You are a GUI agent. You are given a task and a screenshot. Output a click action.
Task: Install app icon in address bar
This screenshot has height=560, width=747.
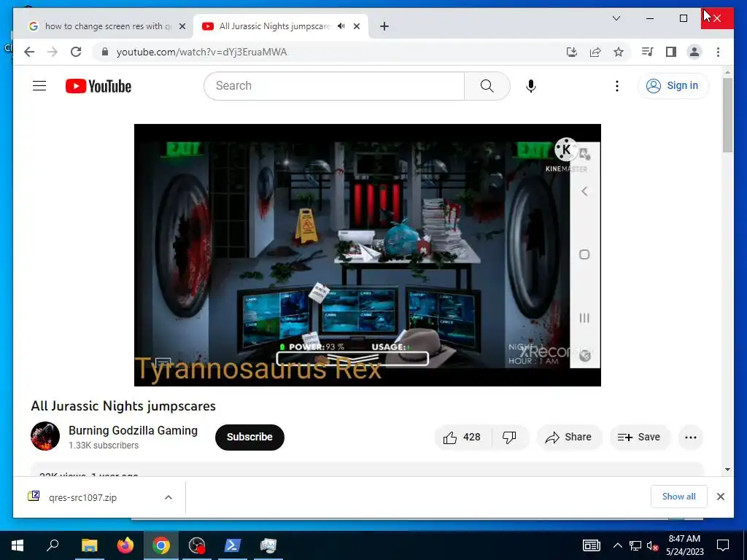tap(572, 52)
